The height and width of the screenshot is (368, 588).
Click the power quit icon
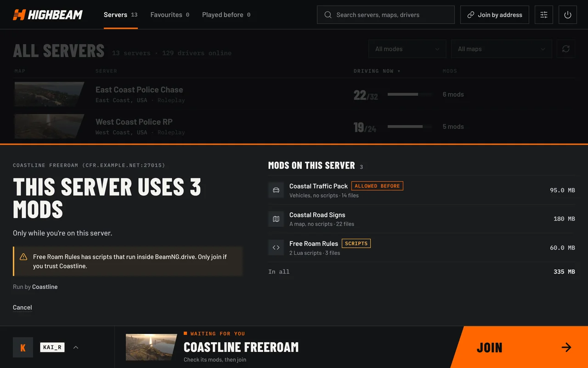point(568,15)
